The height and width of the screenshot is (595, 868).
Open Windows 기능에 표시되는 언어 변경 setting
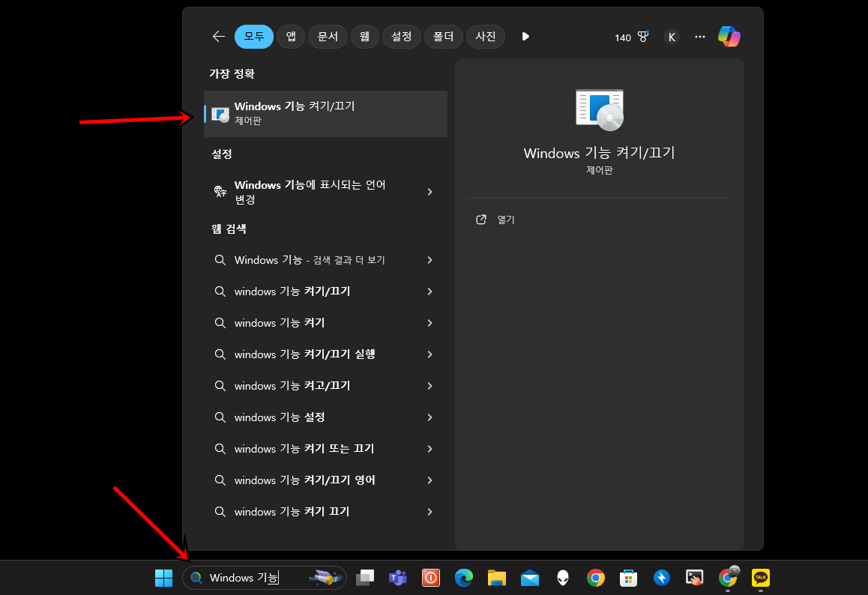(x=325, y=192)
